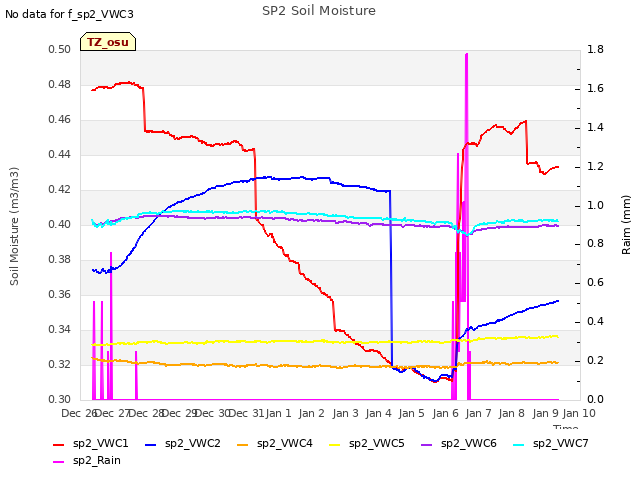Click the 0.44 left axis tick label
640x480 pixels.
pyautogui.click(x=60, y=155)
